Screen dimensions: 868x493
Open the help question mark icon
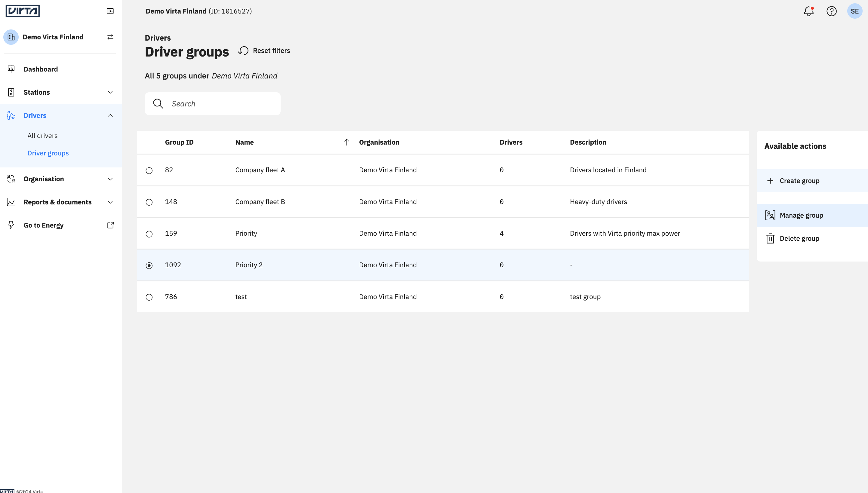click(x=832, y=11)
